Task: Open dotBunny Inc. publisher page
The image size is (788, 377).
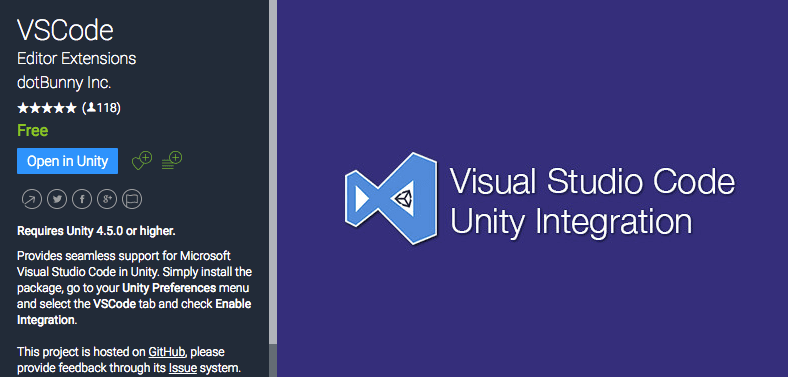Action: 64,83
